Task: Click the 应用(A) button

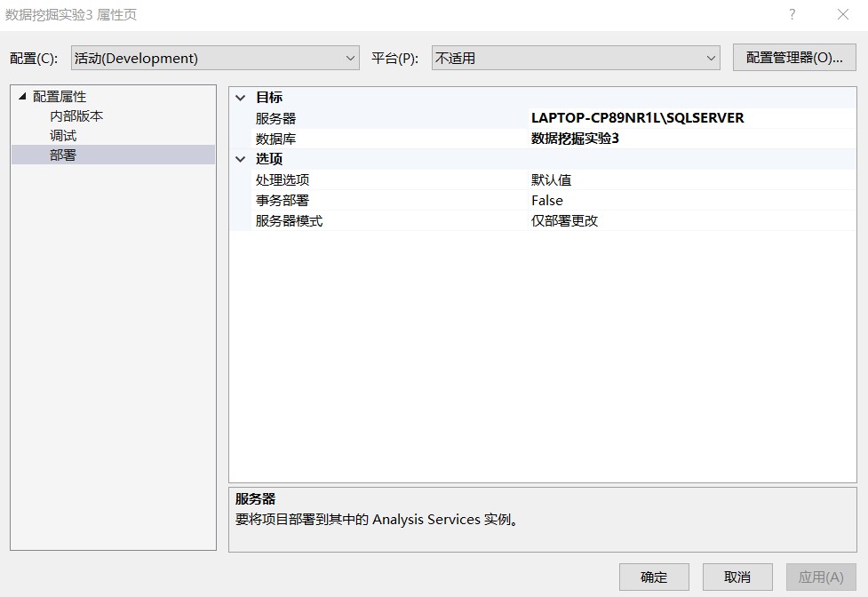Action: coord(821,577)
